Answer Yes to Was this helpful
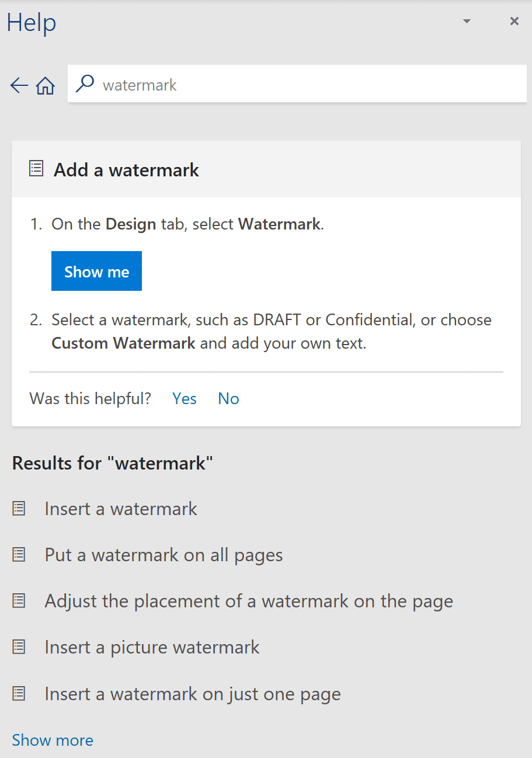The image size is (532, 758). pos(184,398)
